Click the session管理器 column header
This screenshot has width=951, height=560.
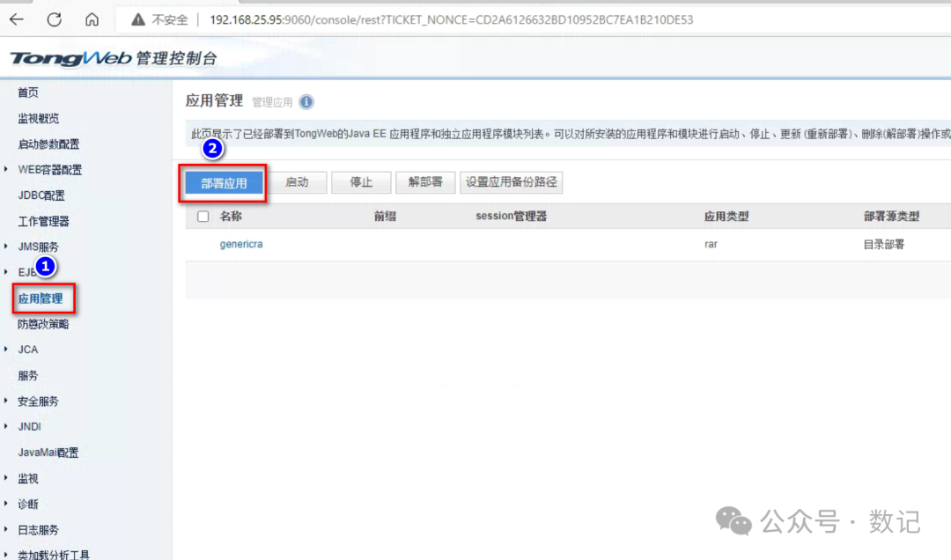tap(511, 216)
